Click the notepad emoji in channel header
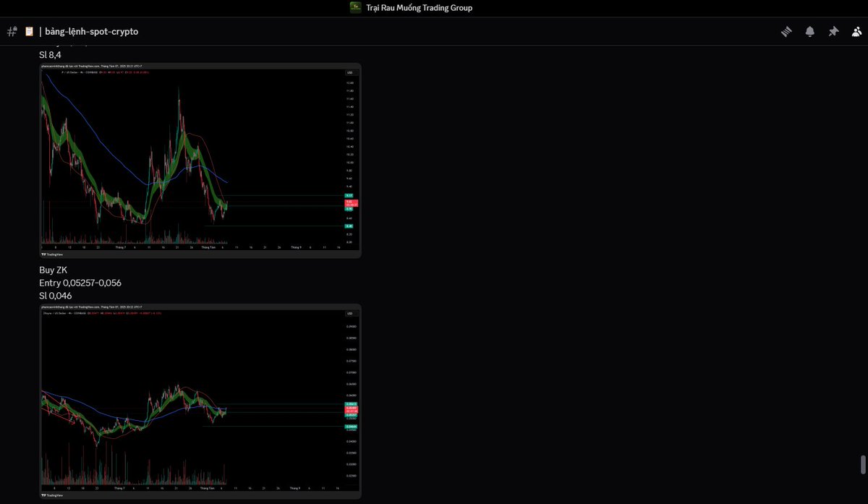The width and height of the screenshot is (868, 504). pos(30,32)
